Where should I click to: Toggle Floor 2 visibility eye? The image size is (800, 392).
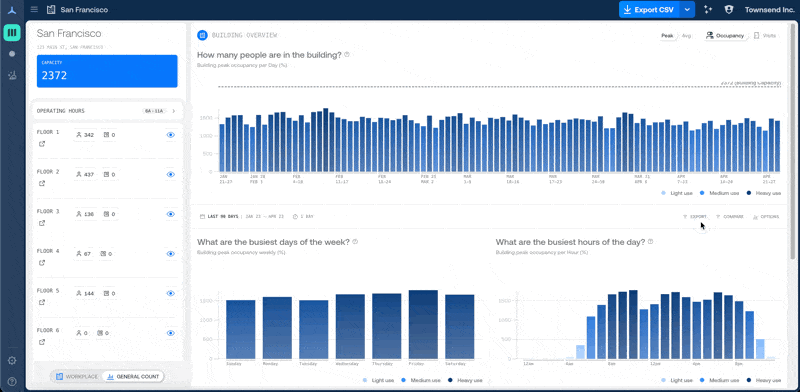coord(171,175)
